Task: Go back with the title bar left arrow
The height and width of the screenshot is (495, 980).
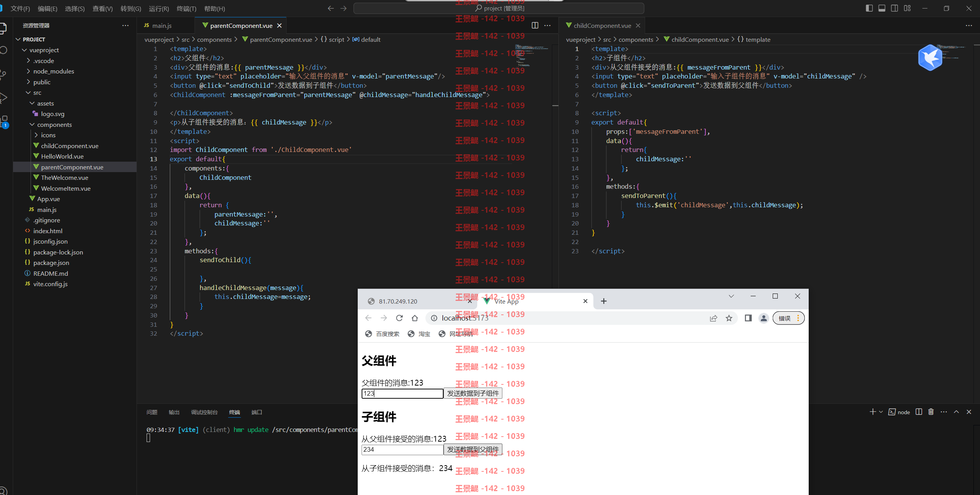Action: pyautogui.click(x=331, y=8)
